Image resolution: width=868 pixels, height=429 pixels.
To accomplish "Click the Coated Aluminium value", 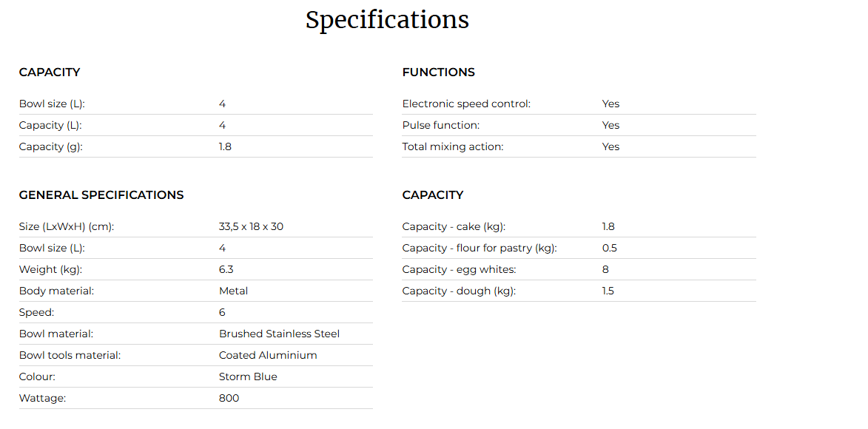I will click(x=269, y=355).
